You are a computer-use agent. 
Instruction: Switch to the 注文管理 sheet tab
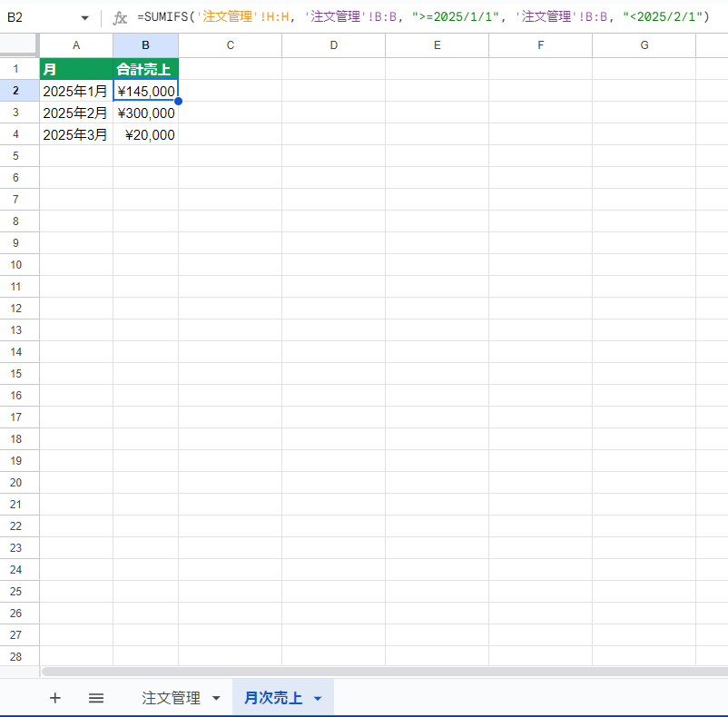171,698
